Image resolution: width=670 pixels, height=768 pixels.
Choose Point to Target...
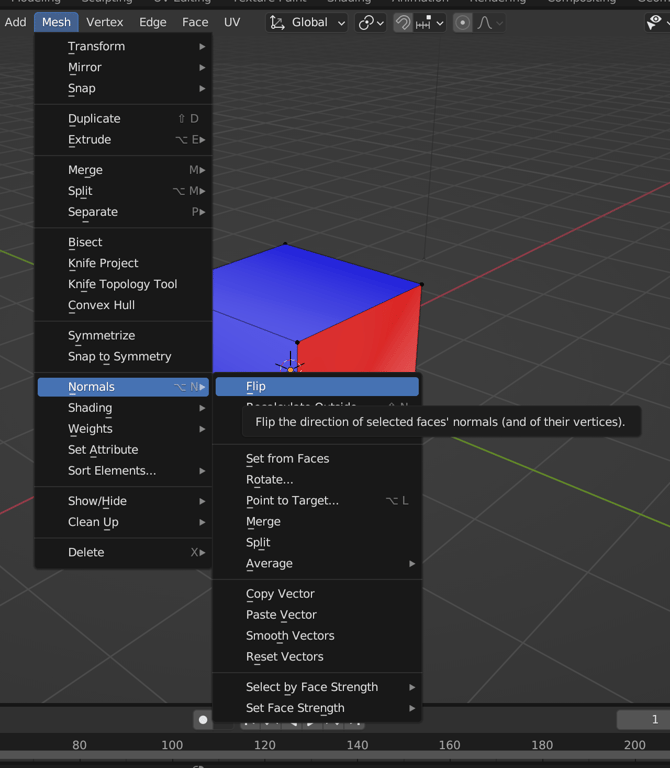(317, 501)
